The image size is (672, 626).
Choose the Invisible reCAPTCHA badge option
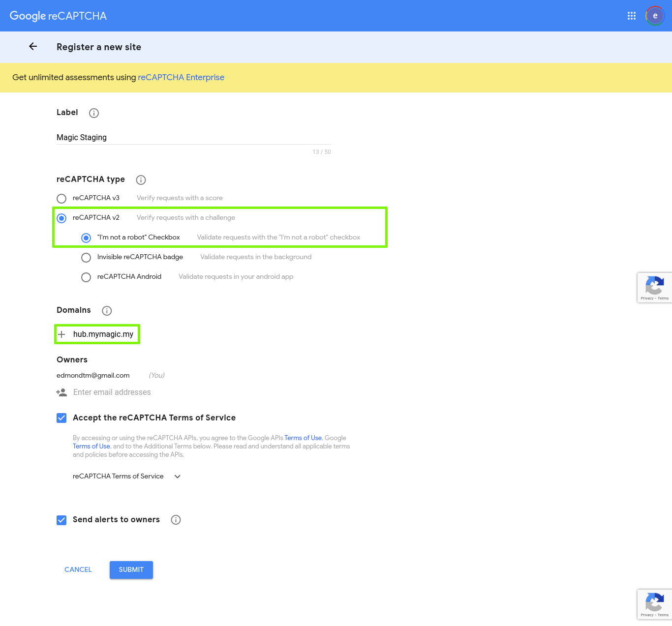(x=86, y=258)
